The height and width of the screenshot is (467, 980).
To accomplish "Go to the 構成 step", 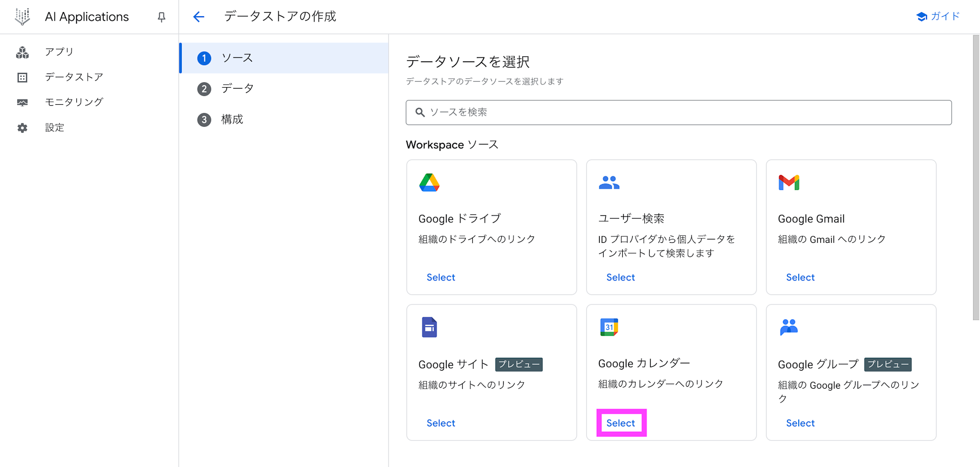I will [x=284, y=119].
